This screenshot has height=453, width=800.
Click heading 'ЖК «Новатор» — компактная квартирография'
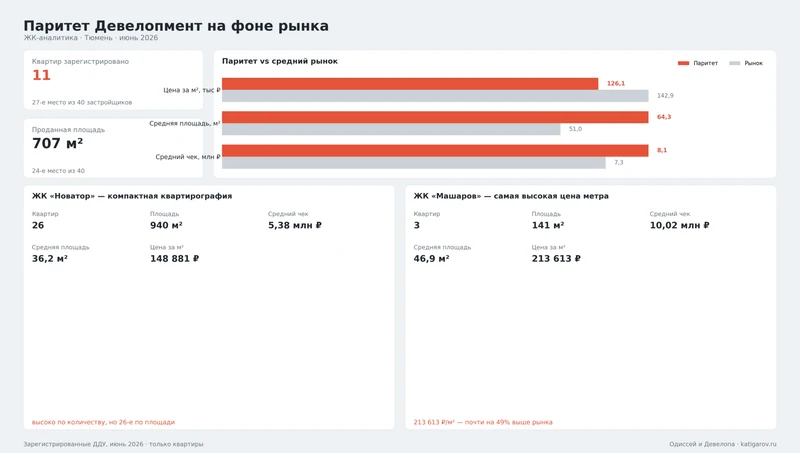pyautogui.click(x=132, y=196)
